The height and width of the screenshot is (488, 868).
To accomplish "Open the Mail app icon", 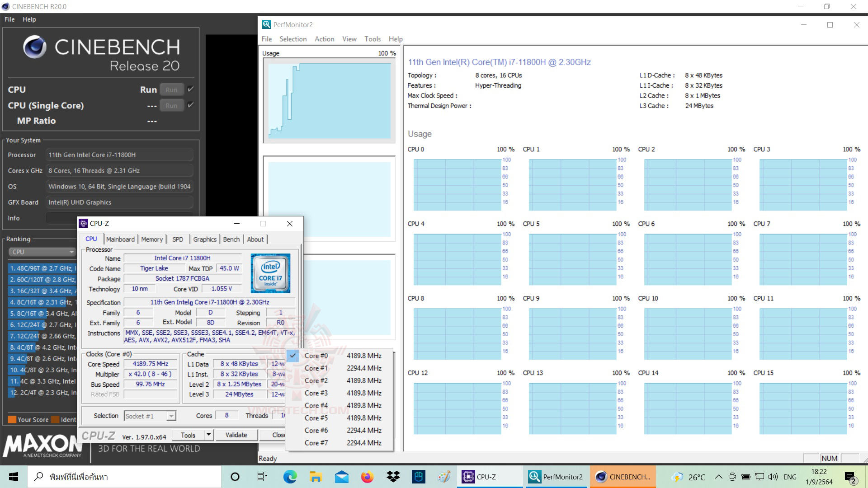I will click(342, 477).
